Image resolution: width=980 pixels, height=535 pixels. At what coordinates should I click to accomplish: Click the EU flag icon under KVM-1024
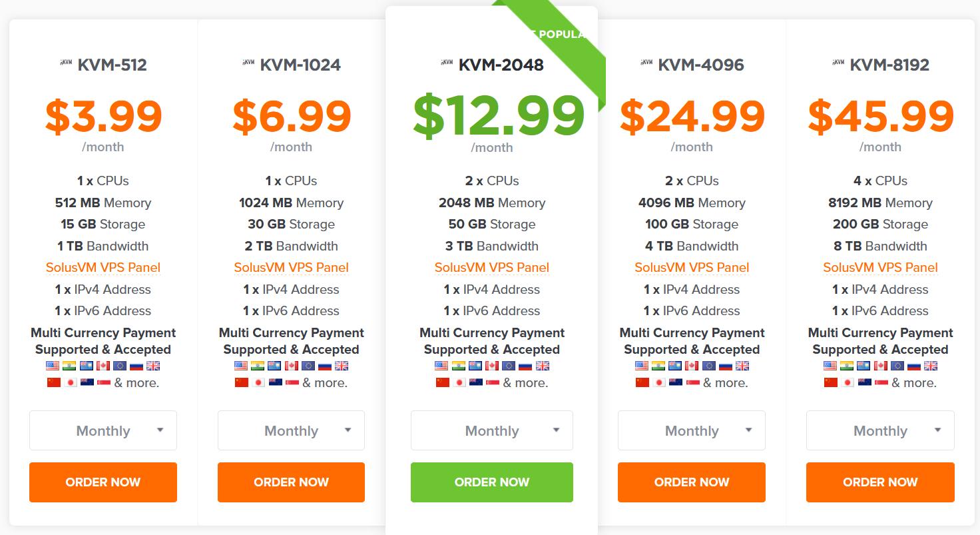coord(308,366)
